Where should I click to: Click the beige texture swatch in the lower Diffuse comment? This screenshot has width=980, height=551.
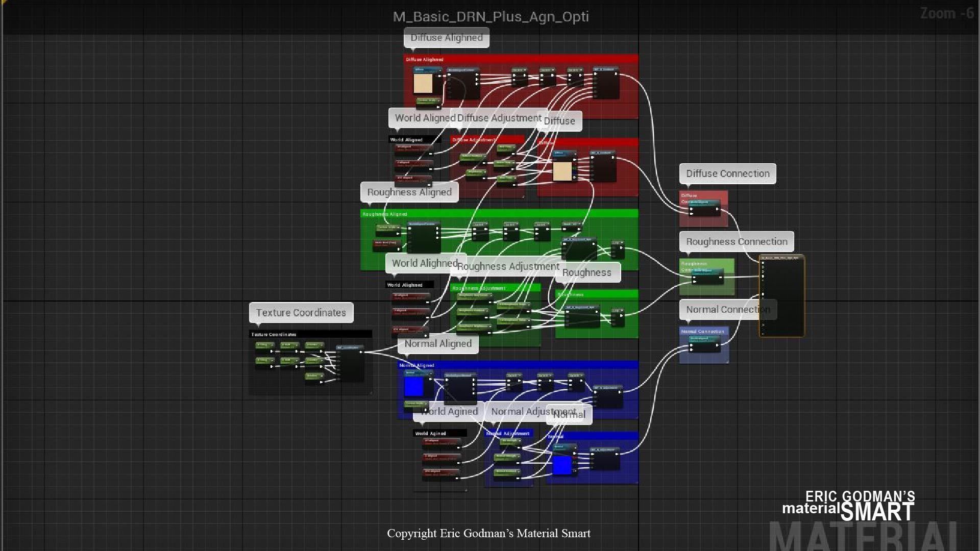click(x=562, y=171)
